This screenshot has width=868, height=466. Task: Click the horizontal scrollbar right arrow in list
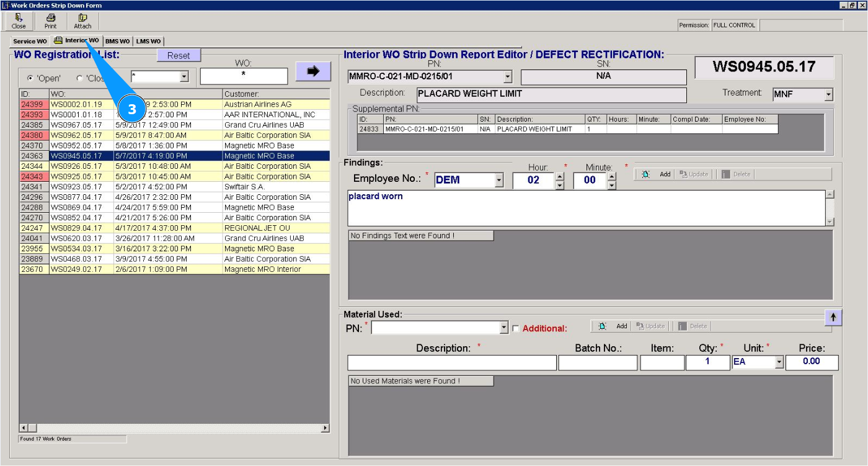click(325, 428)
